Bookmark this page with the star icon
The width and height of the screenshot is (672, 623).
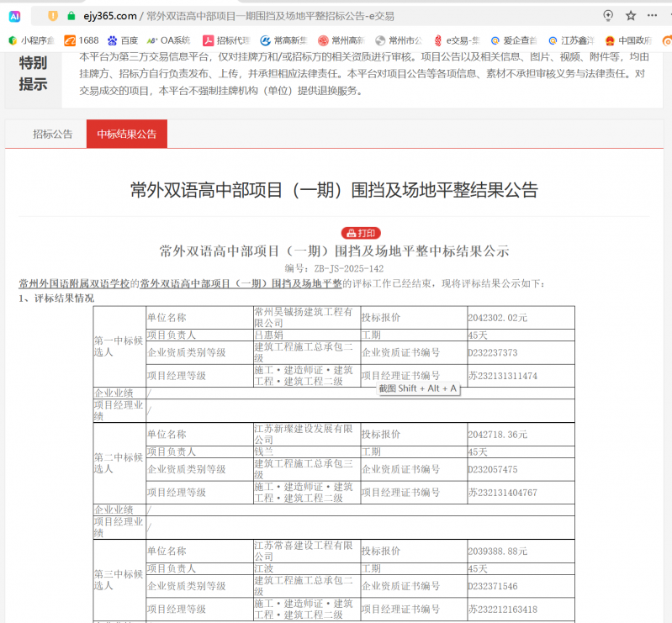(x=631, y=16)
